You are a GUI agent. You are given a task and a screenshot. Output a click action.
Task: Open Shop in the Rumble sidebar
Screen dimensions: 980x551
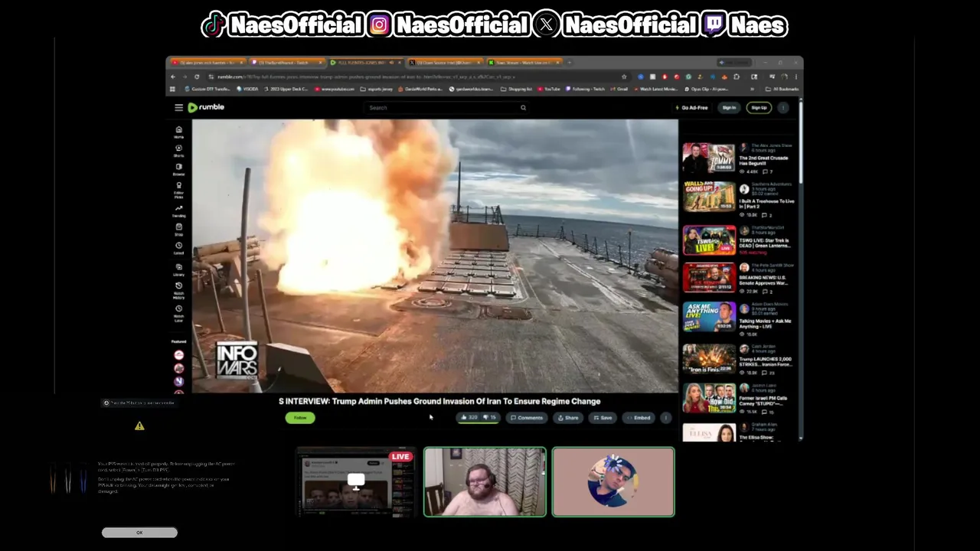click(x=178, y=230)
